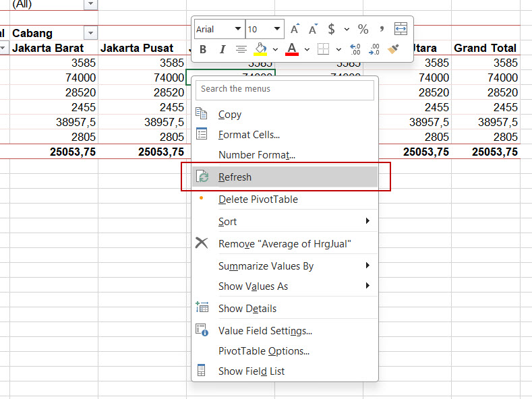Open the Arial font name dropdown
532x399 pixels.
237,29
